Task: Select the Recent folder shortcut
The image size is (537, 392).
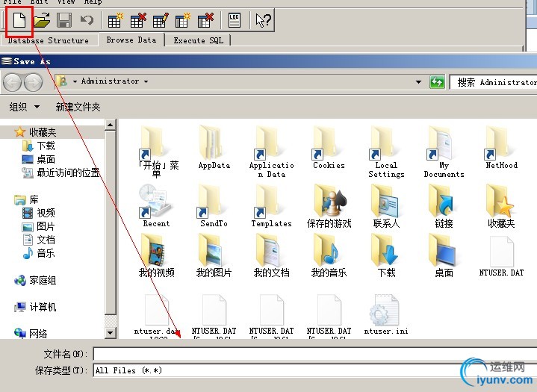Action: tap(157, 205)
